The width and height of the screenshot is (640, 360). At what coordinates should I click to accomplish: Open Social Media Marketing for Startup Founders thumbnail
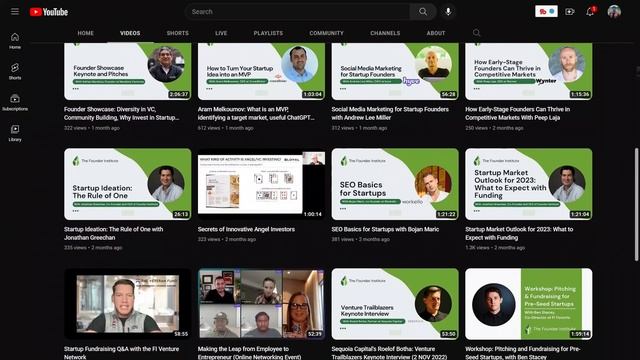click(x=395, y=71)
